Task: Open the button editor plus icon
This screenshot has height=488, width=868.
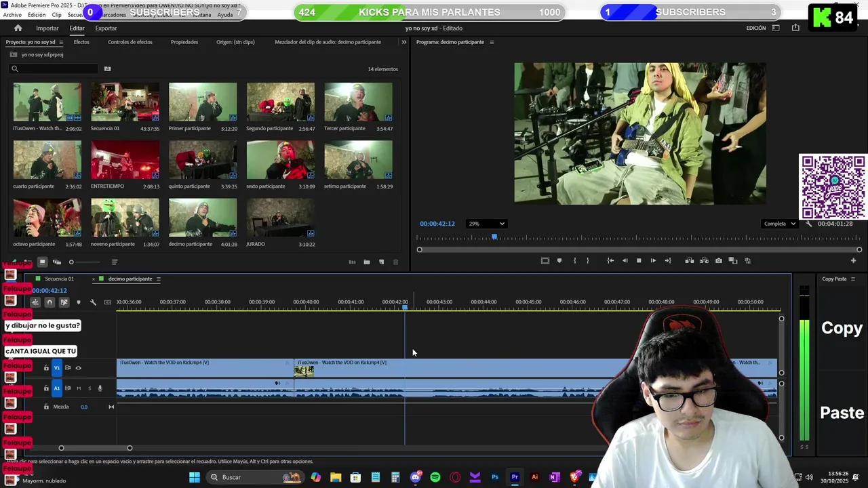Action: [x=854, y=260]
